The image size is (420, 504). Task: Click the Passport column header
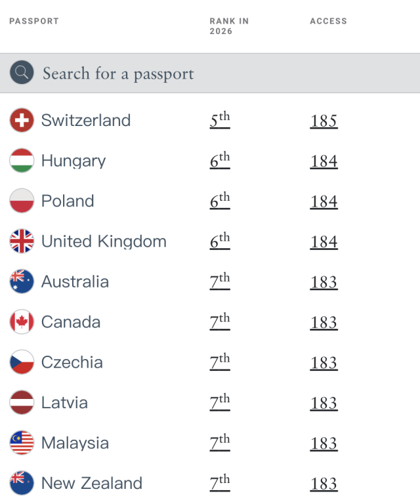[34, 21]
